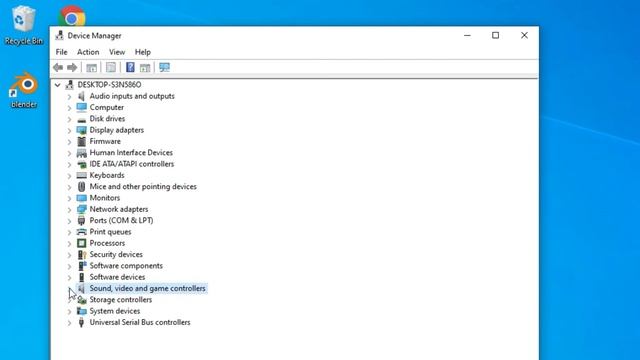
Task: Select the Print queues label
Action: [x=111, y=232]
